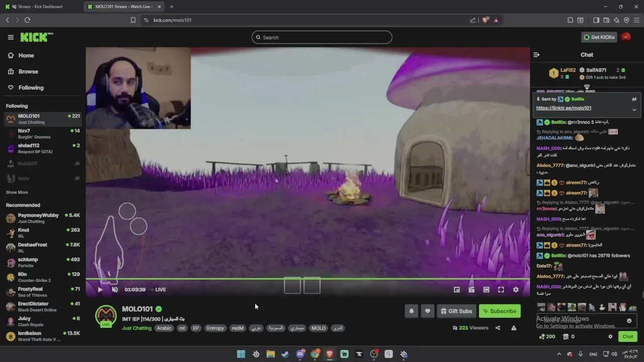This screenshot has height=362, width=644.
Task: Toggle notifications bell for MOLO101
Action: point(411,311)
